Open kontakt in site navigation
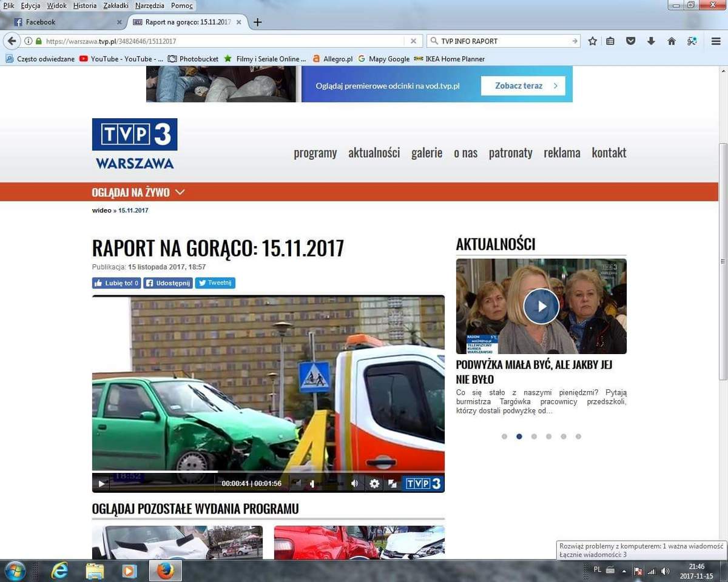This screenshot has height=582, width=728. pos(608,153)
